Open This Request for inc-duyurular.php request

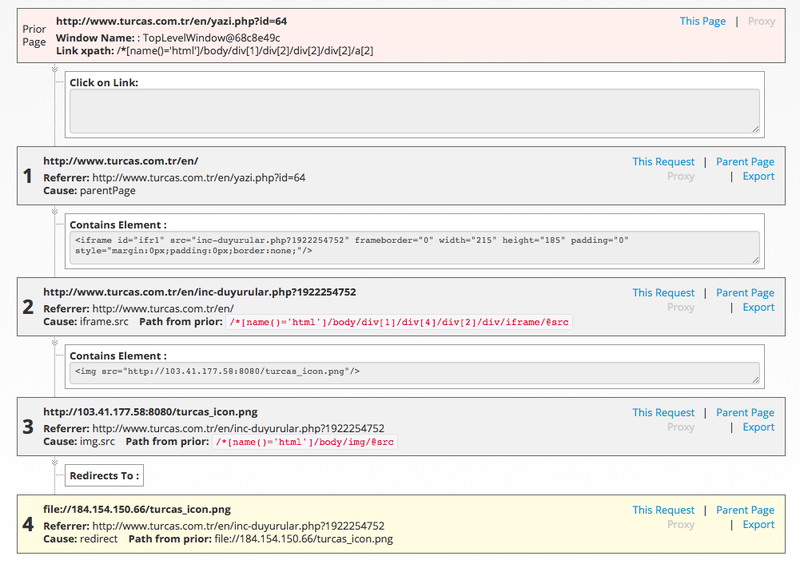(x=663, y=293)
